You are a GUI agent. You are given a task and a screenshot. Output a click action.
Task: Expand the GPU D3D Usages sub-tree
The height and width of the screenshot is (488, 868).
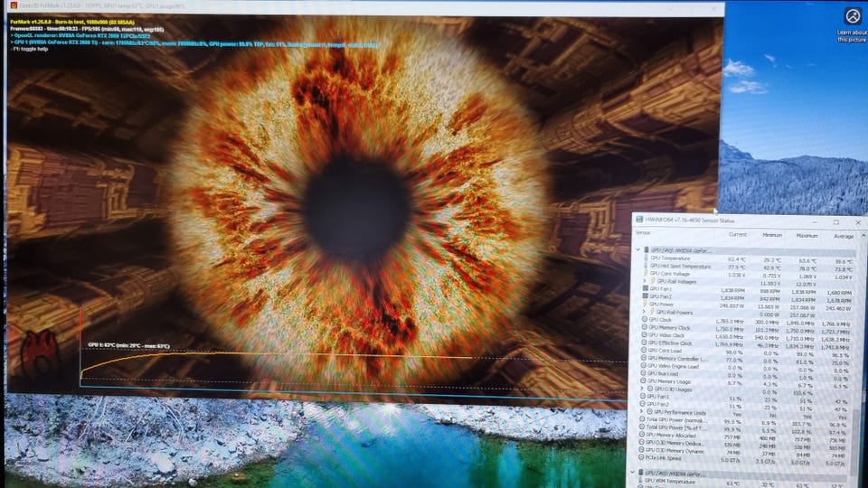pos(642,389)
